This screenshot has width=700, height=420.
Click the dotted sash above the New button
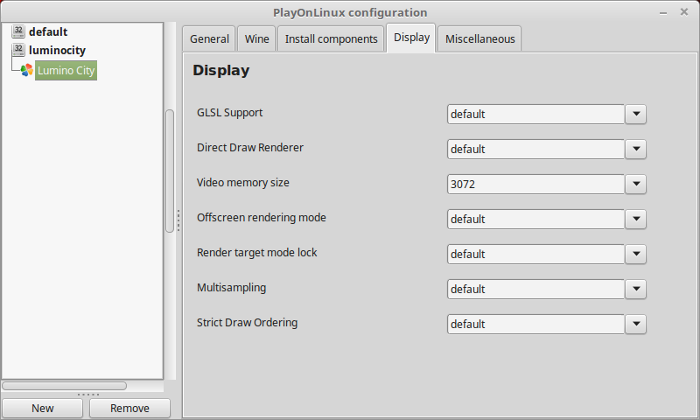coord(88,395)
